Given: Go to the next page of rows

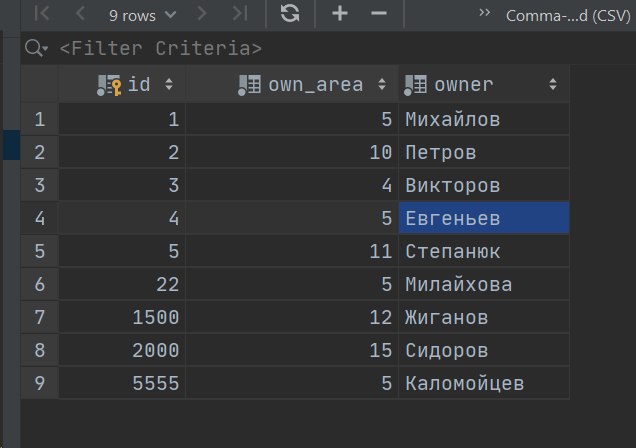Looking at the screenshot, I should click(201, 14).
